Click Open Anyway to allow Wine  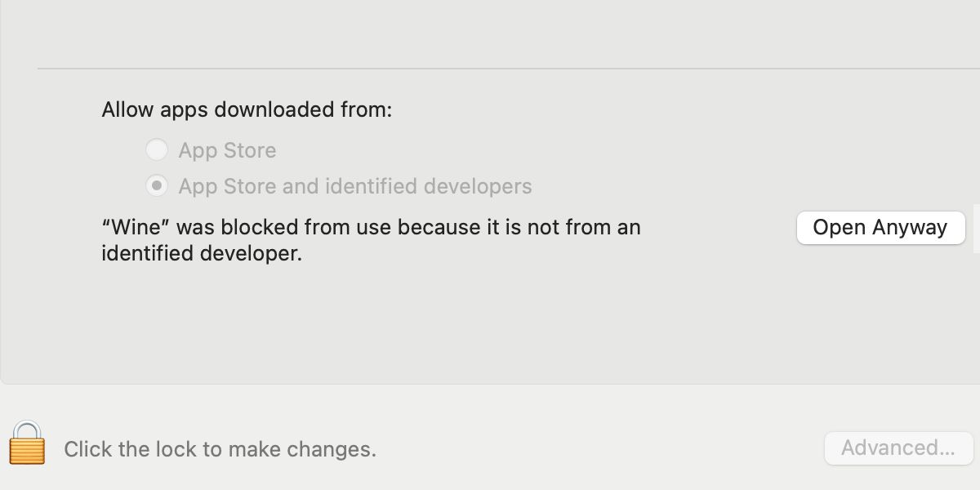coord(880,227)
